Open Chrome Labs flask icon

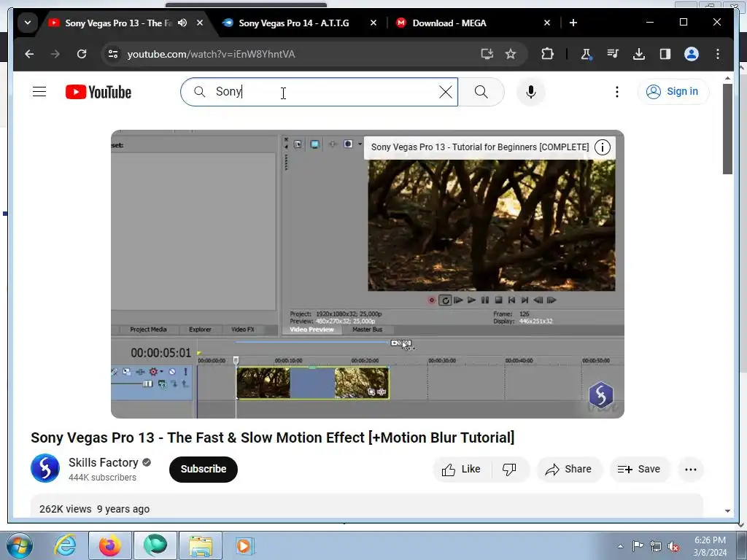pyautogui.click(x=586, y=54)
